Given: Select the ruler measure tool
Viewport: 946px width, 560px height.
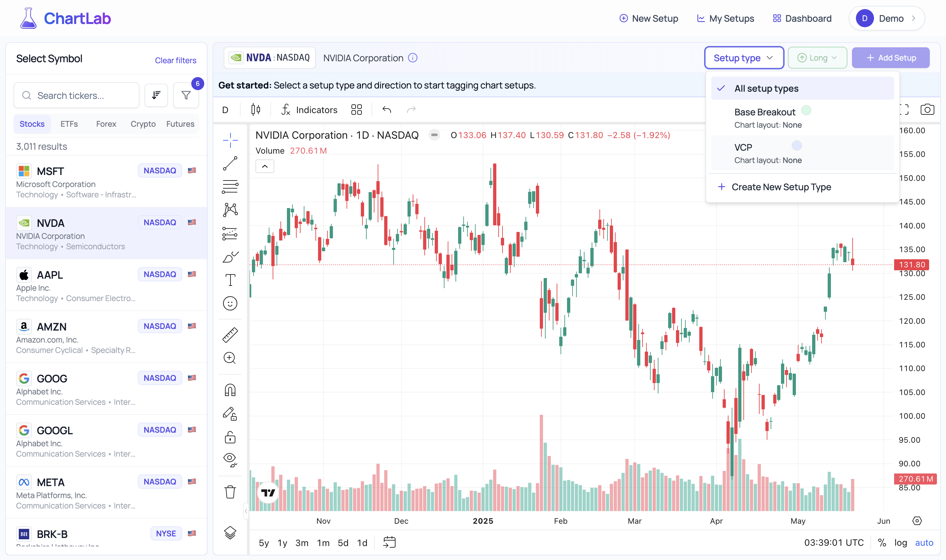Looking at the screenshot, I should pyautogui.click(x=230, y=335).
